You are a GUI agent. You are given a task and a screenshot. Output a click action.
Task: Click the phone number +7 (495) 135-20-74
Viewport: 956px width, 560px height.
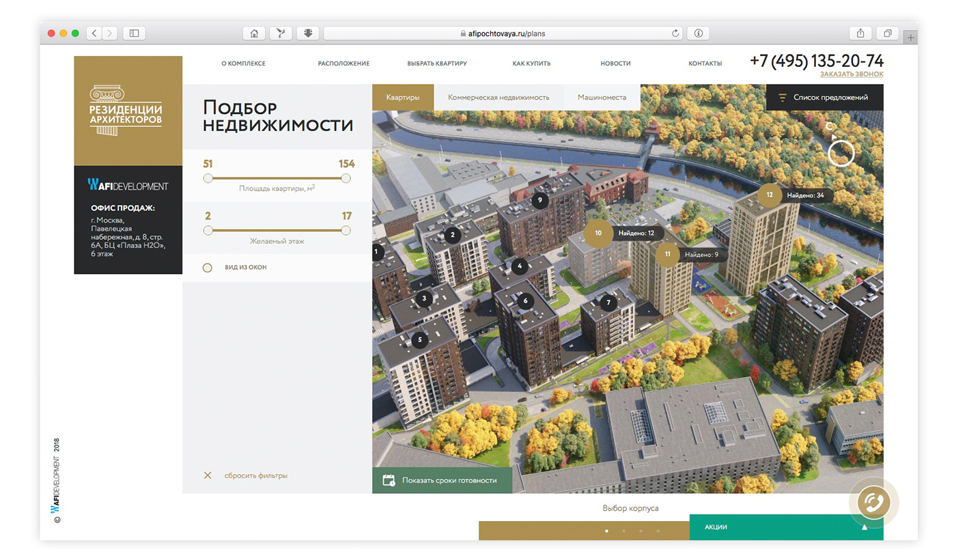(x=816, y=60)
